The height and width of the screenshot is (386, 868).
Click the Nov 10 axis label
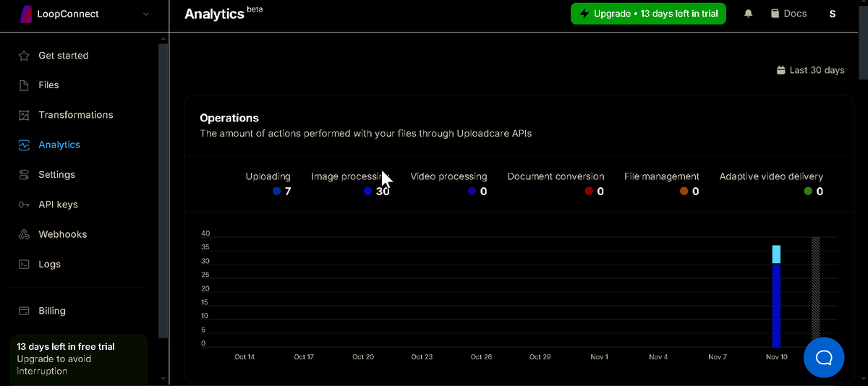(x=776, y=357)
